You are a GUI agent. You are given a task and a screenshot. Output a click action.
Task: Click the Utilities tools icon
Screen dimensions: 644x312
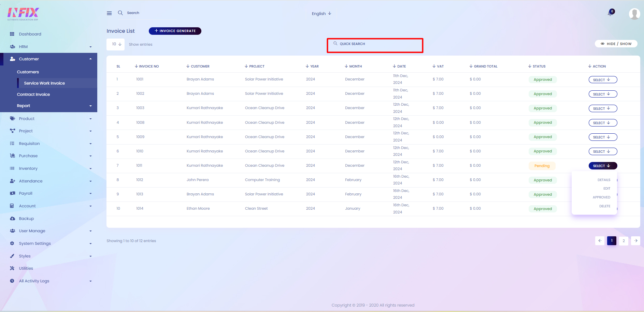[12, 268]
